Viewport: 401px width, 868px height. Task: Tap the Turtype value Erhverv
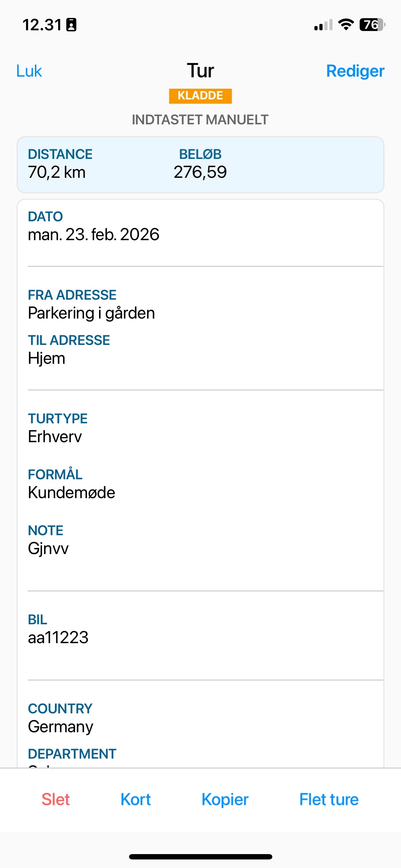tap(55, 436)
